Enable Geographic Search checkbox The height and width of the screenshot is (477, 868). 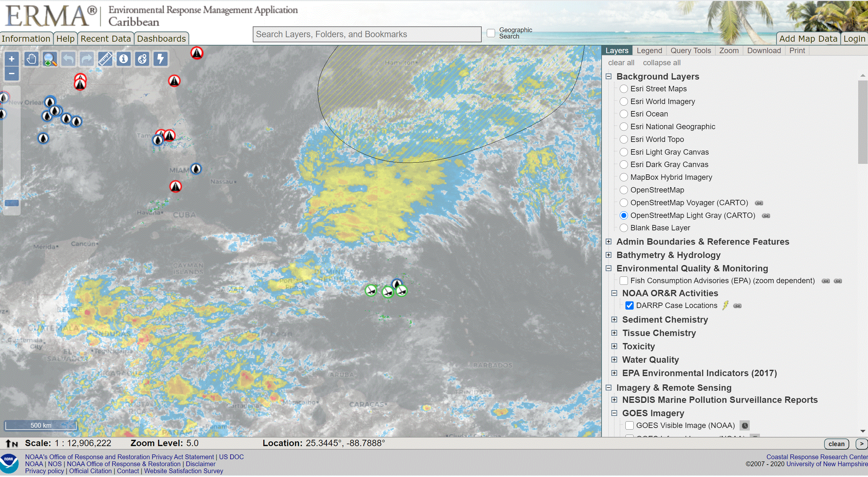click(x=491, y=33)
